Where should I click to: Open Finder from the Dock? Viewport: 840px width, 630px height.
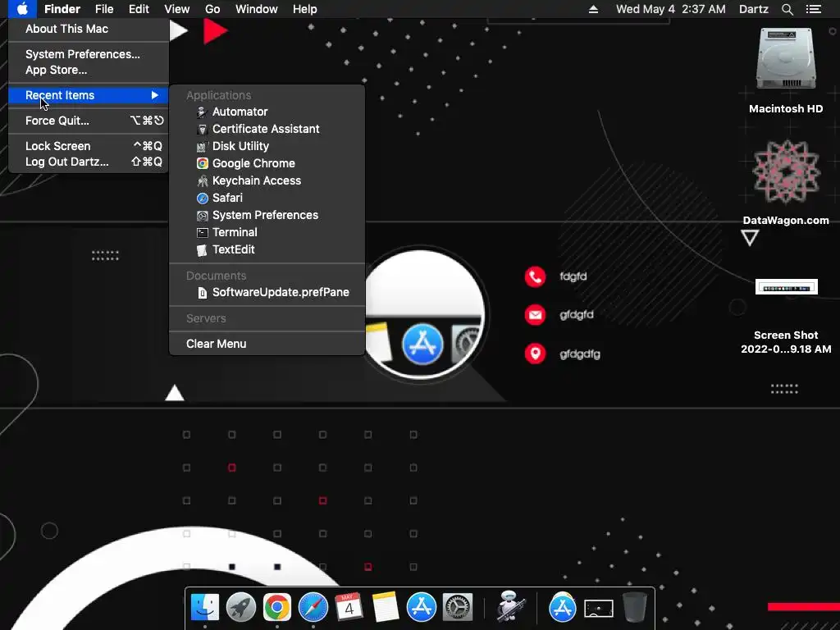tap(205, 608)
